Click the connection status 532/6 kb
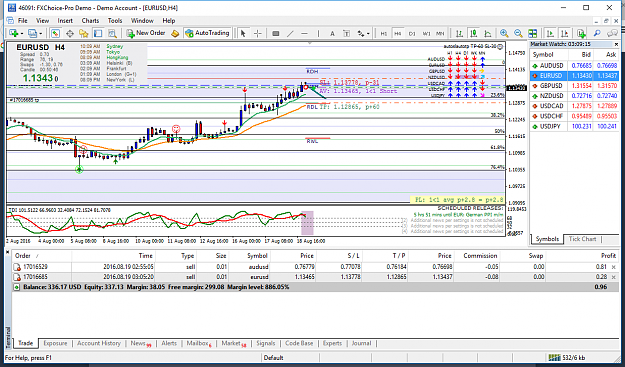Image resolution: width=625 pixels, height=367 pixels. [566, 357]
